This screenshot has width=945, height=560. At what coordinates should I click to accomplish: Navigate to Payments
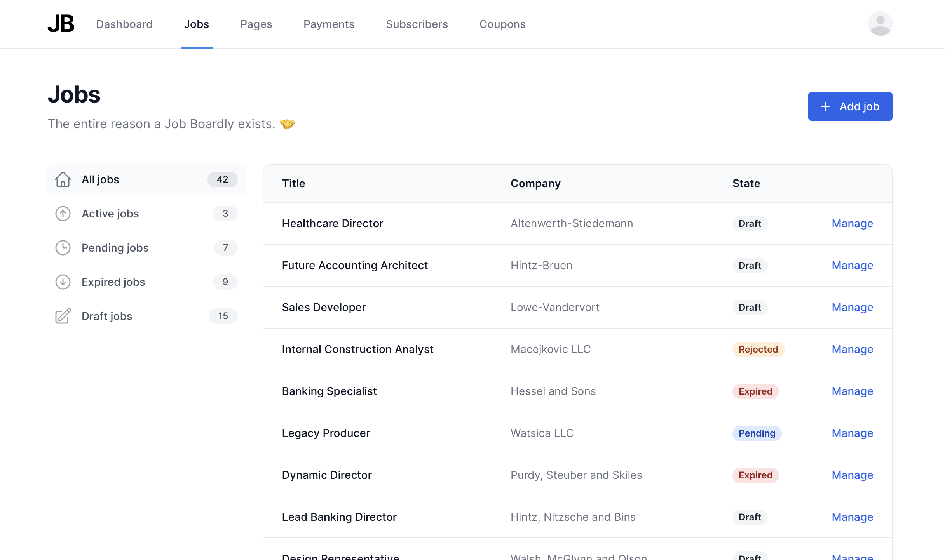[329, 24]
